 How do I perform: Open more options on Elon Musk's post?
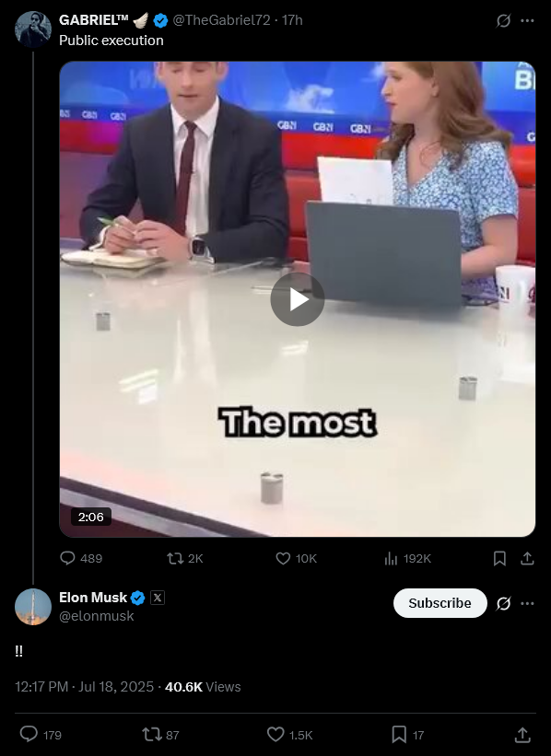(527, 603)
